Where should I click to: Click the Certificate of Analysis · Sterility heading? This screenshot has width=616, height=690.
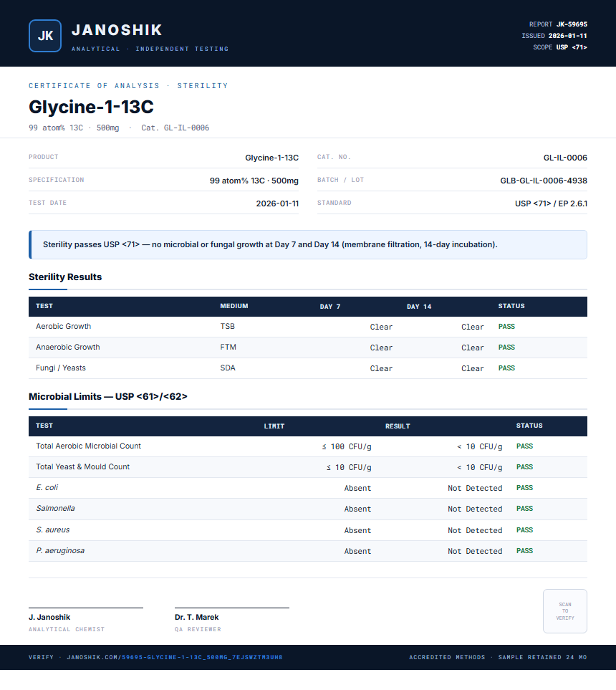point(128,86)
